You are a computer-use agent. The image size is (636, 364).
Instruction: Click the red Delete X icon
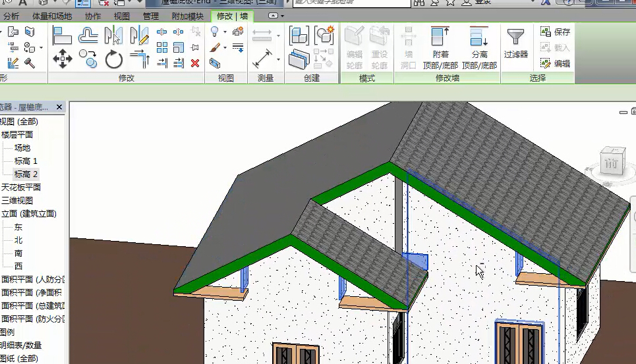tap(195, 63)
